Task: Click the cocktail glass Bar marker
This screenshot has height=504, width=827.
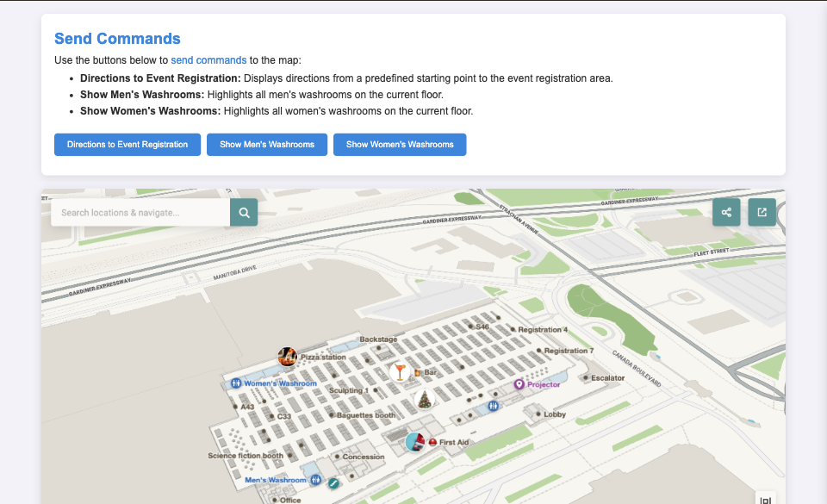Action: (399, 372)
